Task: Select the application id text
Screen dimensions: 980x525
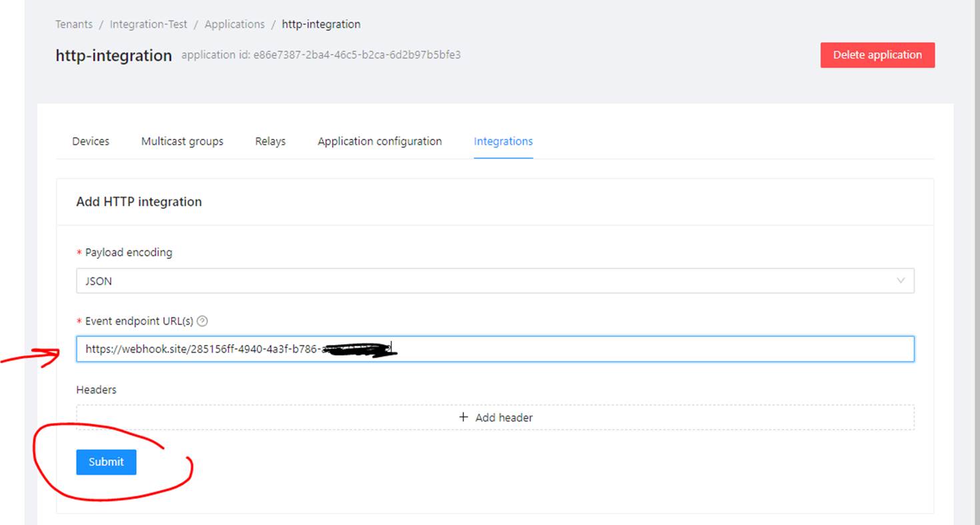Action: click(x=321, y=55)
